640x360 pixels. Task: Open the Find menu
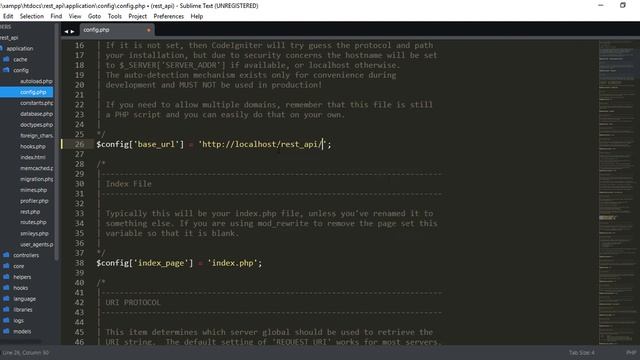click(56, 16)
